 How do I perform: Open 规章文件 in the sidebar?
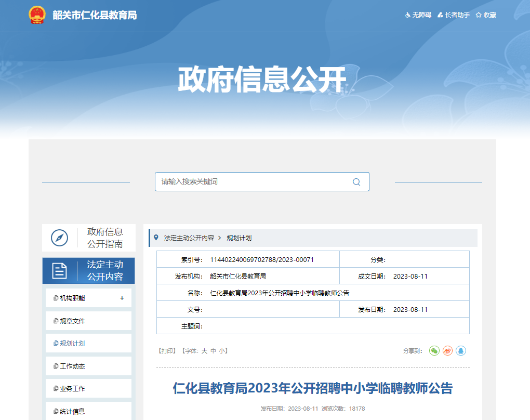[72, 321]
